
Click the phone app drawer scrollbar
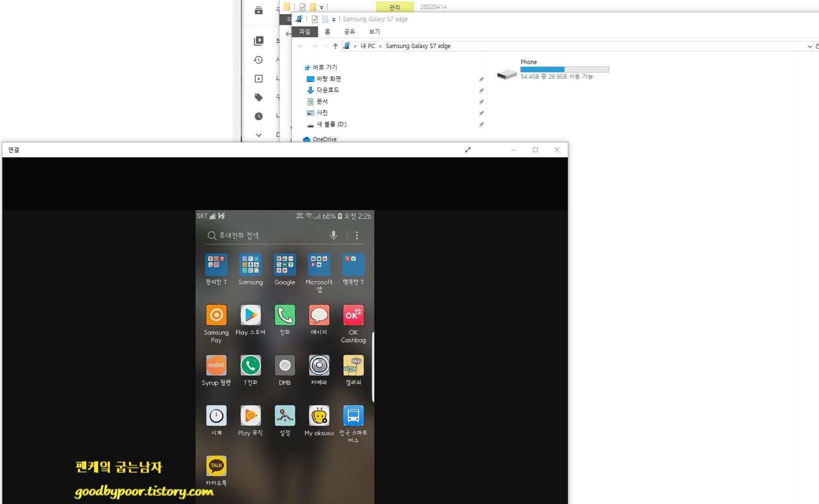(373, 366)
